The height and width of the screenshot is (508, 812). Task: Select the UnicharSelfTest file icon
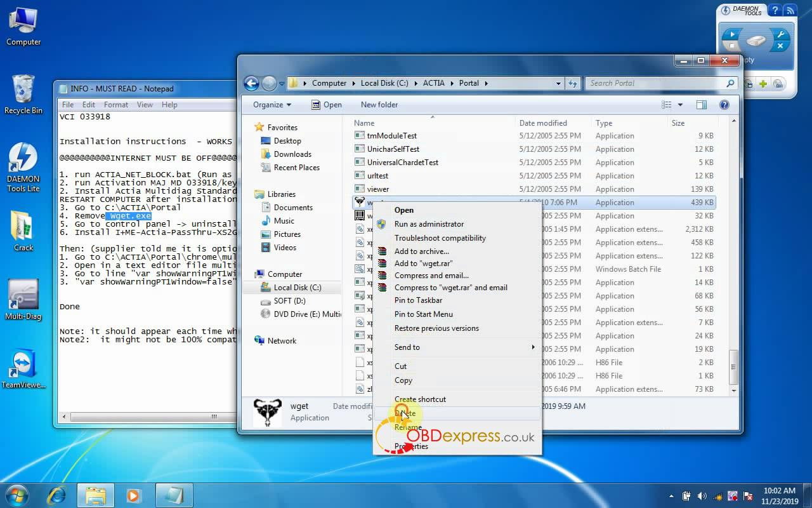click(x=360, y=149)
